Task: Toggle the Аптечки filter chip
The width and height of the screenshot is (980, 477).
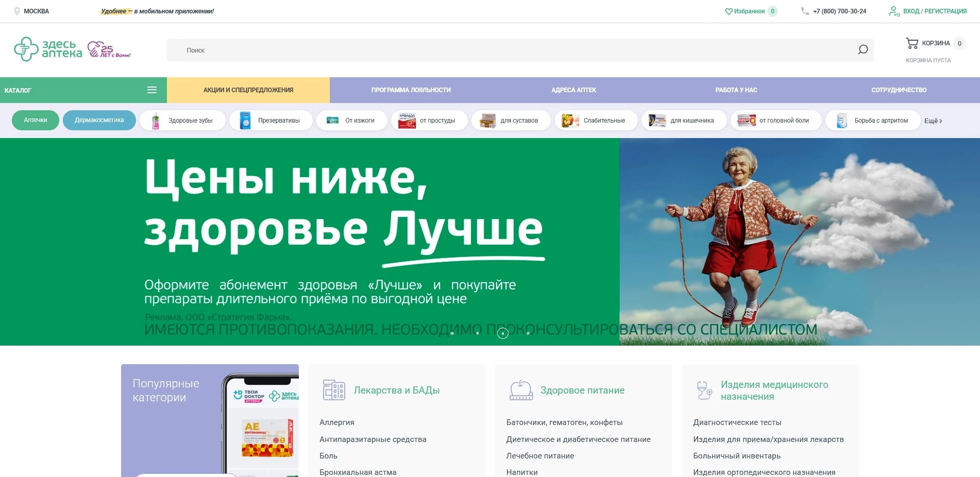Action: 35,120
